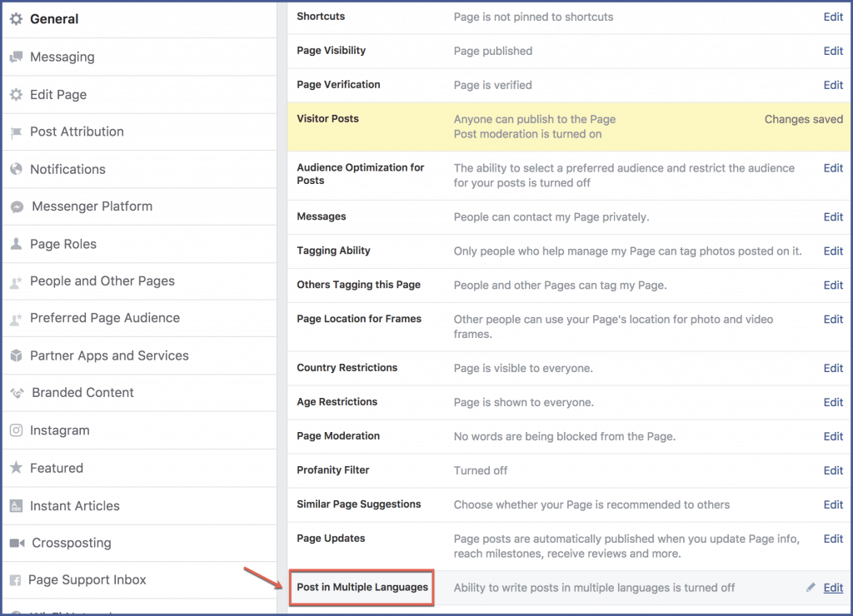The width and height of the screenshot is (853, 616).
Task: Select the Page Roles person icon
Action: (18, 244)
